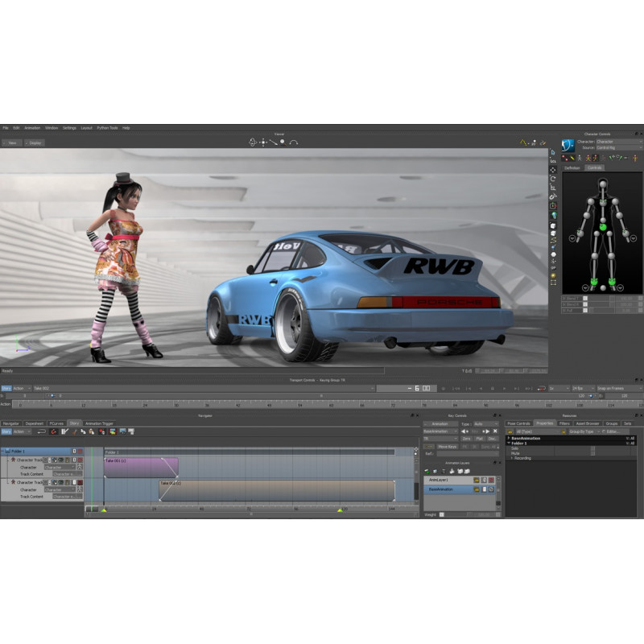Click the trash icon in Animation Layers toolbar
644x644 pixels.
444,471
